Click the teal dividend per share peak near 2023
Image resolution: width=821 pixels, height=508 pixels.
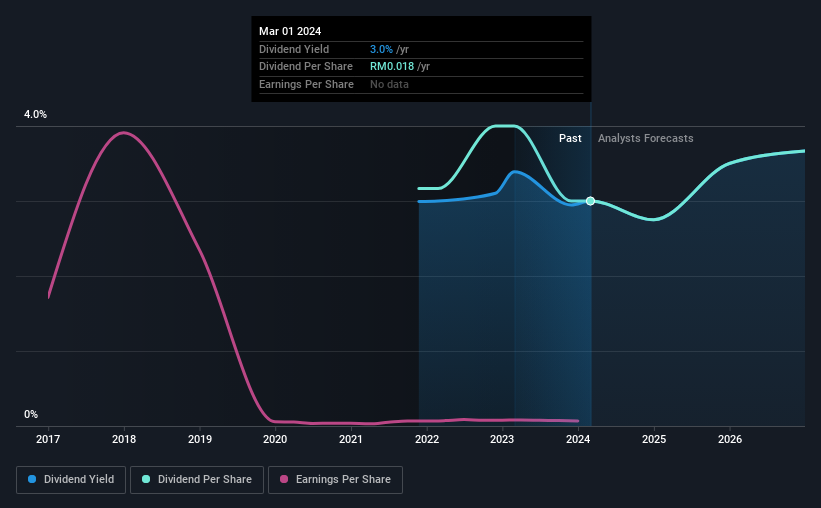(504, 126)
